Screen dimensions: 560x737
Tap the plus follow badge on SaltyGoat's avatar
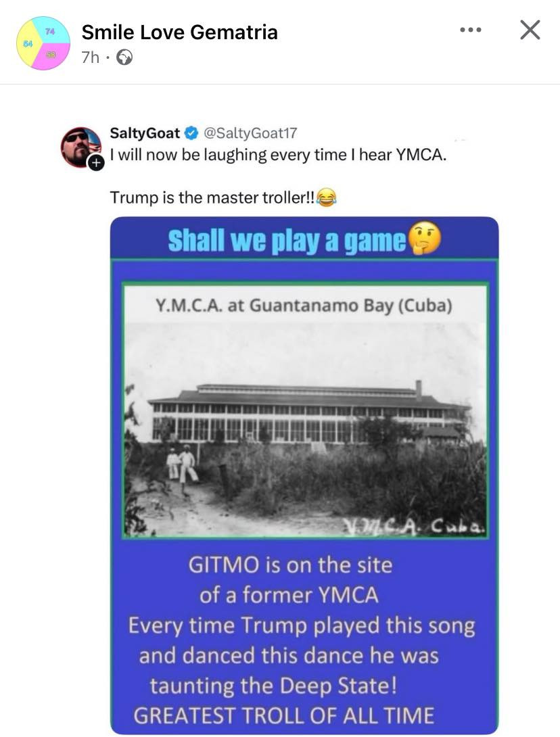pyautogui.click(x=97, y=162)
